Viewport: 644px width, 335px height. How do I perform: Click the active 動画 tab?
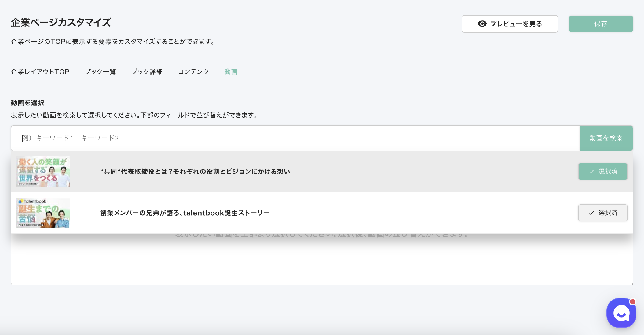pyautogui.click(x=231, y=72)
